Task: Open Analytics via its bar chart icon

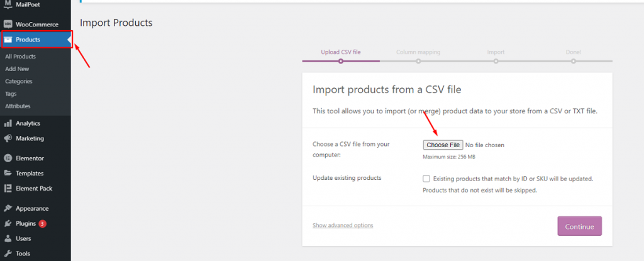Action: tap(8, 123)
